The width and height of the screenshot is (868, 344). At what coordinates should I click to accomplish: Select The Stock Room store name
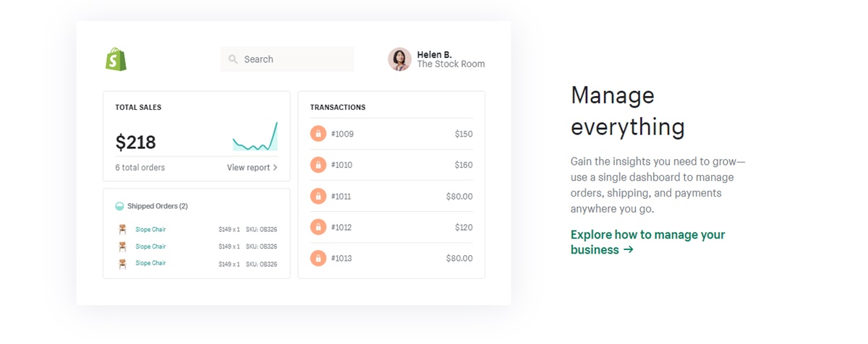pos(451,64)
